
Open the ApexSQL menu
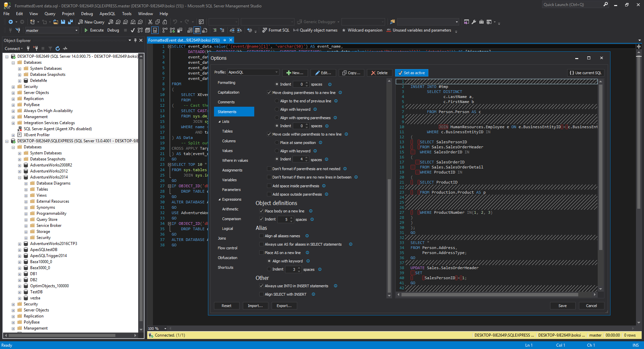click(x=107, y=14)
